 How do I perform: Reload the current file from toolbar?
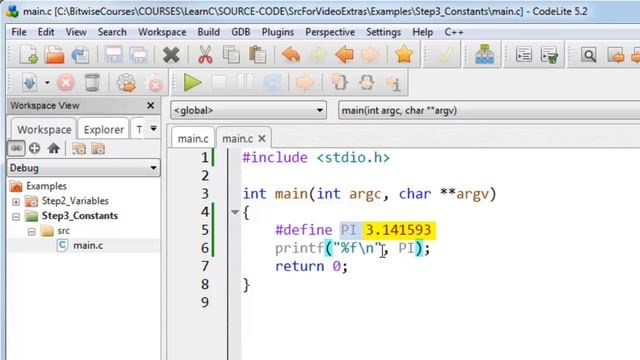80,55
